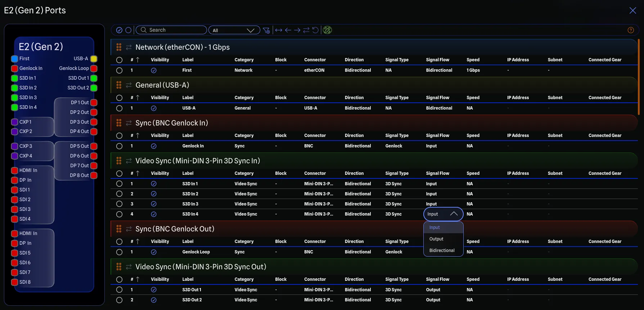Select all rows in Network table header circle
This screenshot has width=644, height=310.
[x=120, y=60]
